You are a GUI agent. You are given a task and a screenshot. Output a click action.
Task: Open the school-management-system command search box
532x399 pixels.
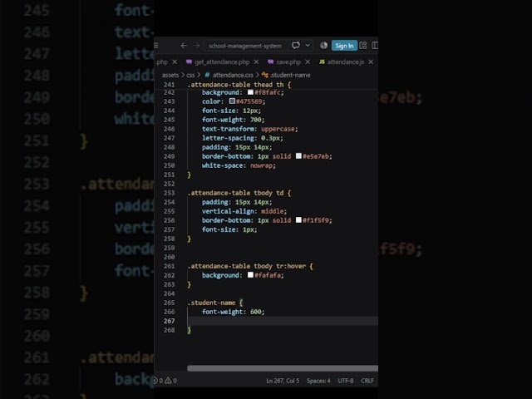pos(245,46)
